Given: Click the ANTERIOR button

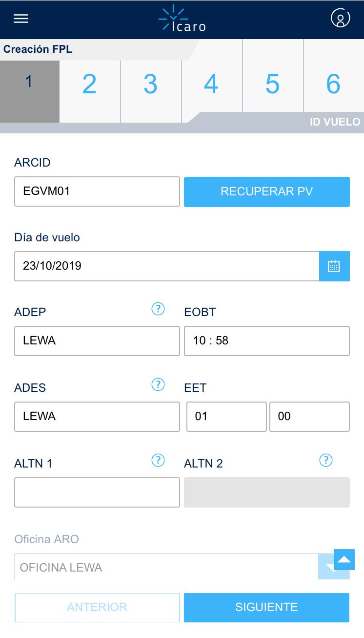Looking at the screenshot, I should [x=97, y=607].
